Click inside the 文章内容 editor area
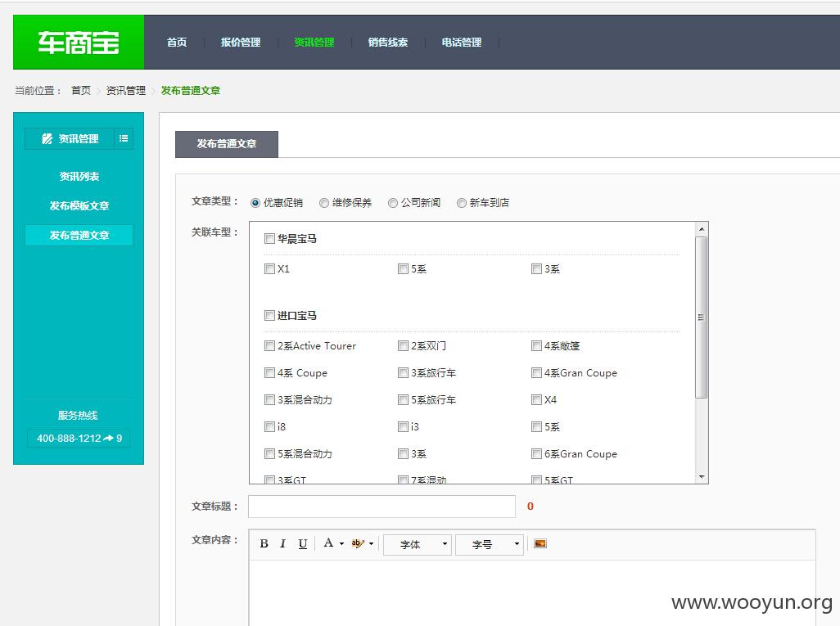The width and height of the screenshot is (840, 626). 532,592
